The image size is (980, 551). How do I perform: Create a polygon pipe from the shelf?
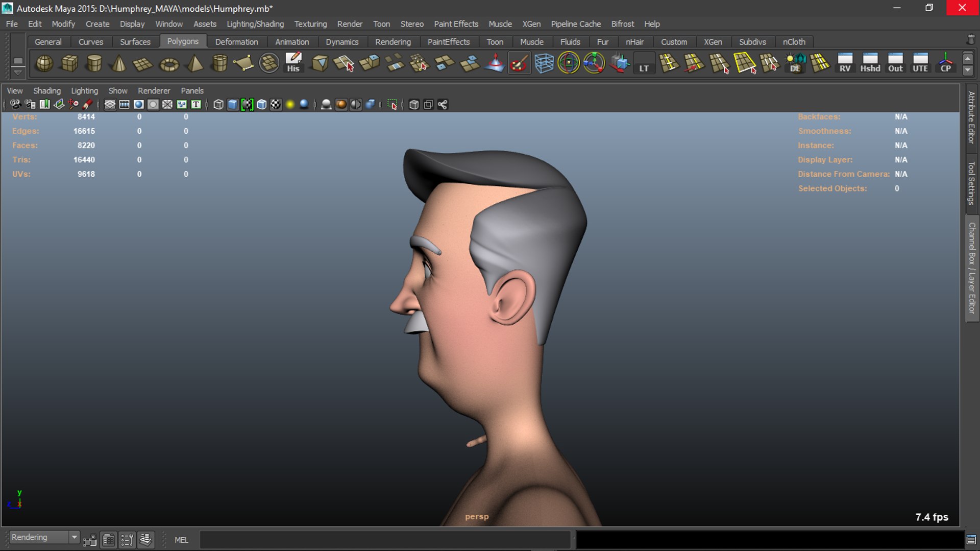click(219, 63)
